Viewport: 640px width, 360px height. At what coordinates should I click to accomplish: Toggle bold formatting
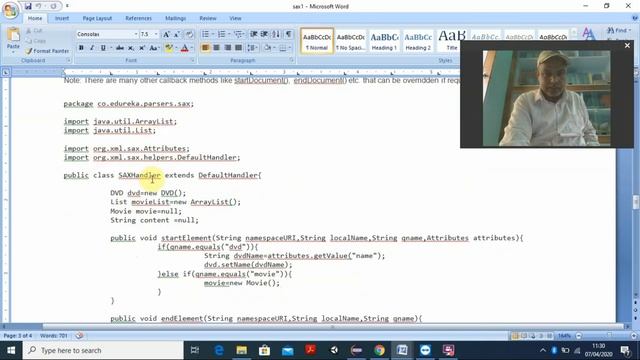(x=81, y=48)
